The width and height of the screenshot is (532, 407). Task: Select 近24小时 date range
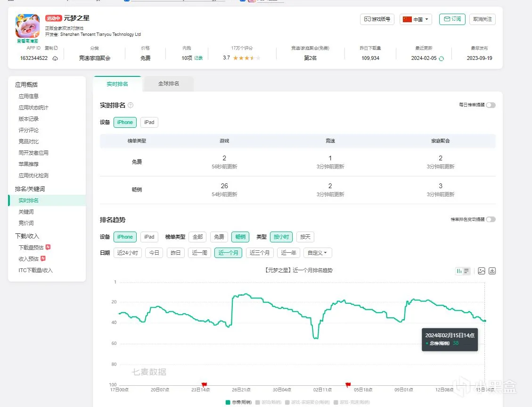pyautogui.click(x=128, y=253)
